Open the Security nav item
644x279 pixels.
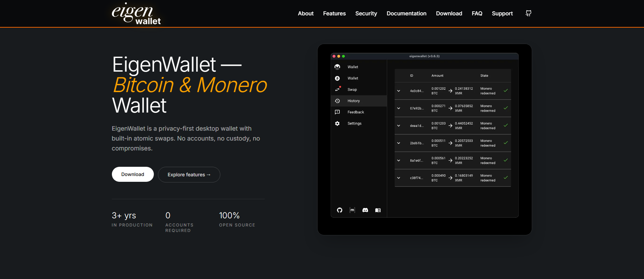tap(366, 13)
